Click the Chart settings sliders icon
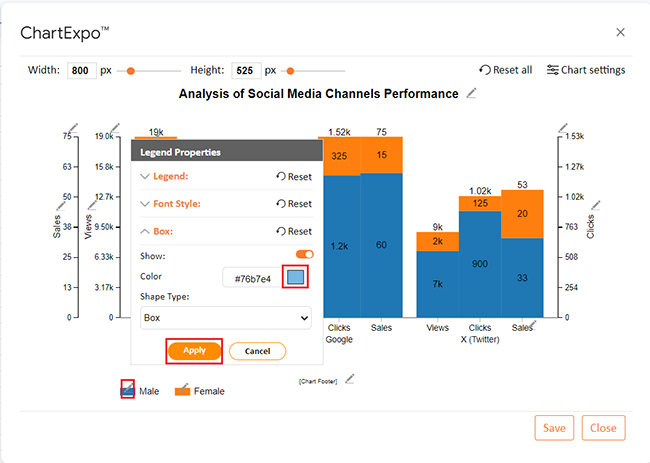This screenshot has width=650, height=463. pos(552,70)
